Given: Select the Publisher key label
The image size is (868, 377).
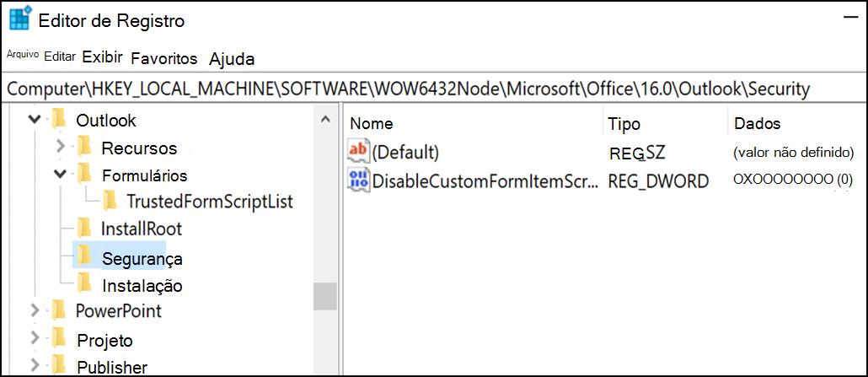Looking at the screenshot, I should coord(112,367).
